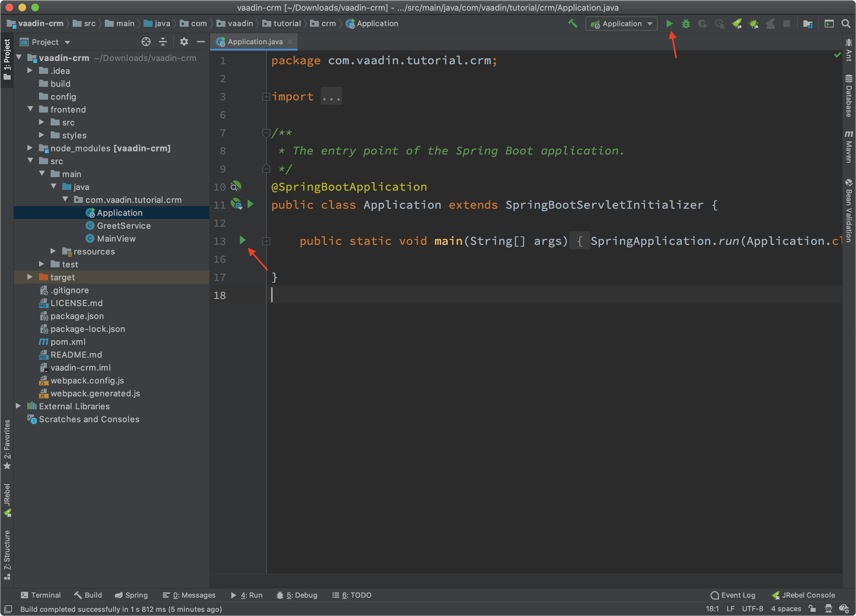Click the locate file crosshair icon

(146, 42)
